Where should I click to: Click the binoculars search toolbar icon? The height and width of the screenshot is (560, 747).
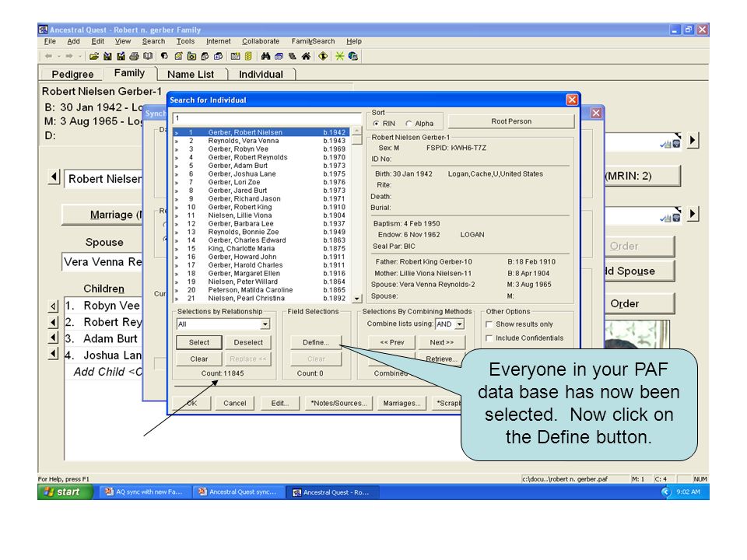(266, 56)
